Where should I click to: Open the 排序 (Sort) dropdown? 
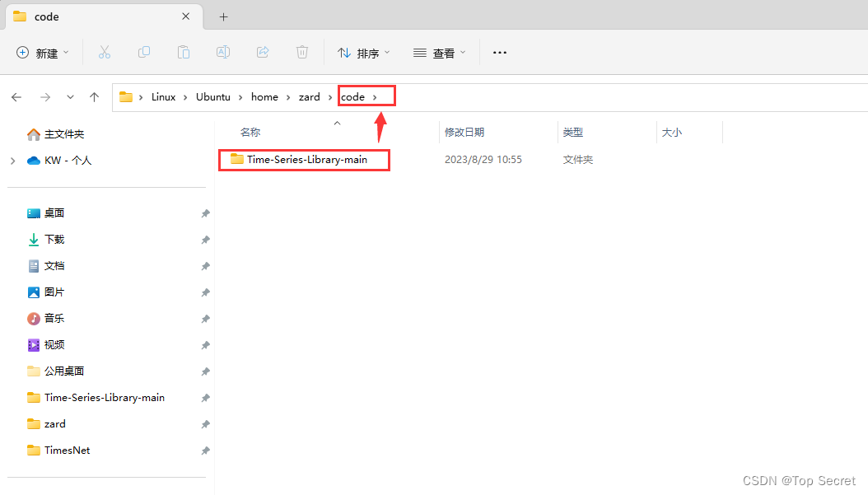tap(364, 53)
